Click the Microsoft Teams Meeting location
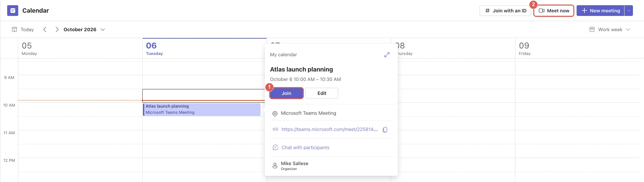Screen dimensions: 644x182 pyautogui.click(x=308, y=113)
